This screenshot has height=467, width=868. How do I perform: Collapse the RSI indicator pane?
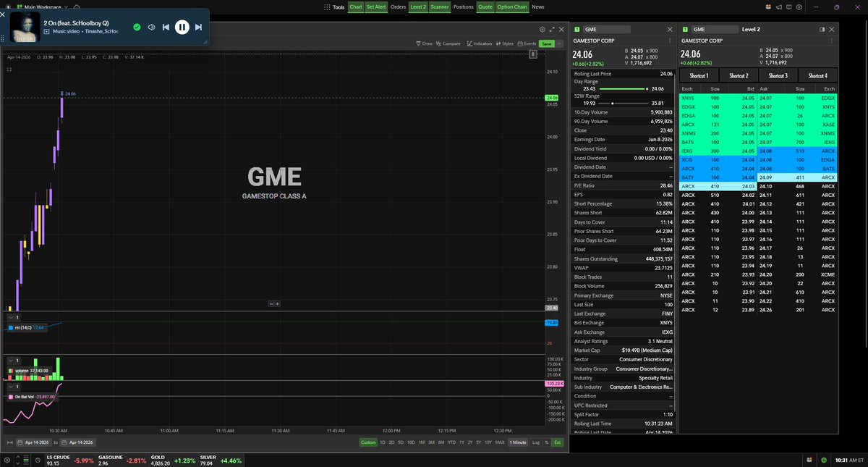tap(10, 318)
